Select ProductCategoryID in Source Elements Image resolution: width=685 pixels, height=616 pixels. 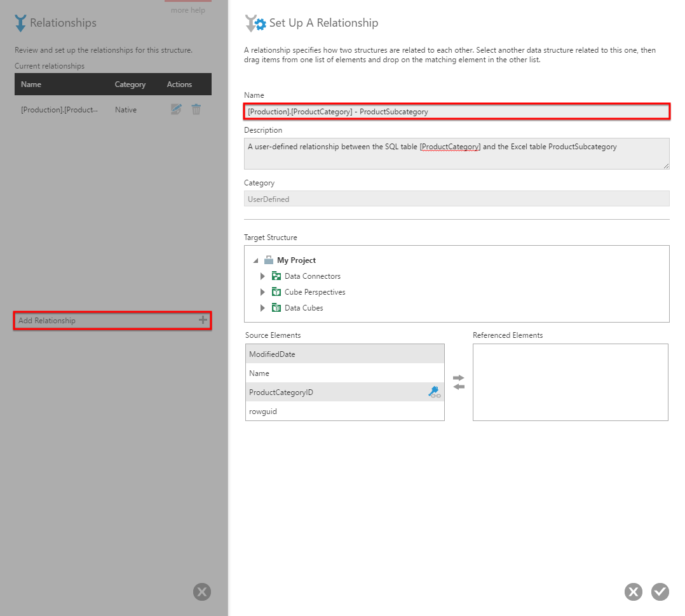click(344, 392)
